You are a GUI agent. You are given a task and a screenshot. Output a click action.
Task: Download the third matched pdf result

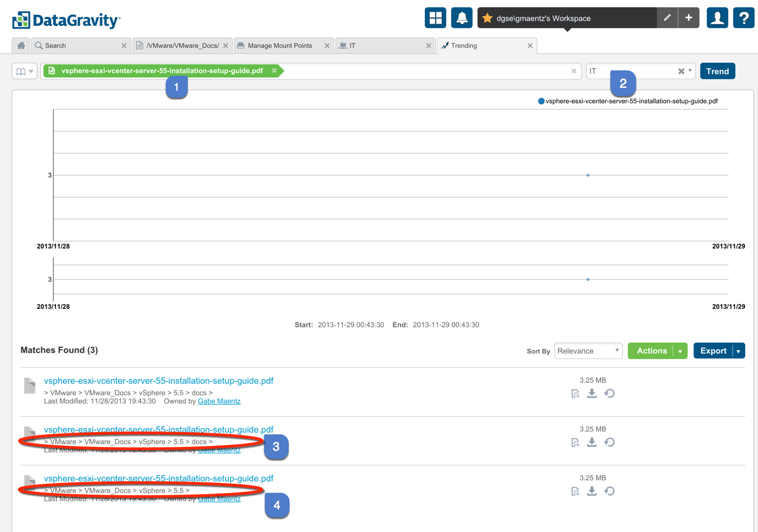pyautogui.click(x=592, y=491)
